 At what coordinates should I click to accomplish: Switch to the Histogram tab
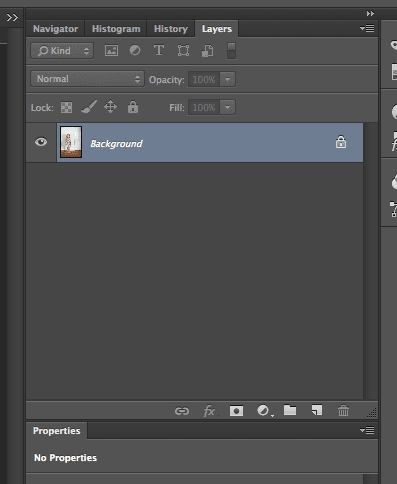116,29
